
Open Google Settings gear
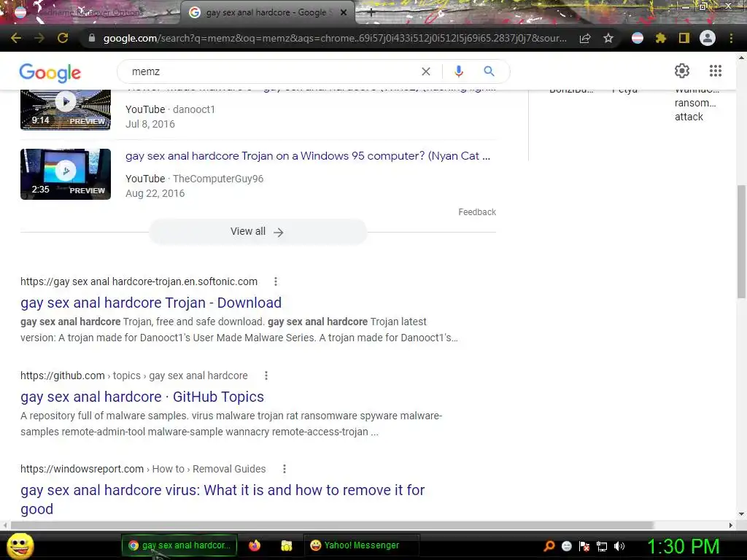tap(682, 71)
